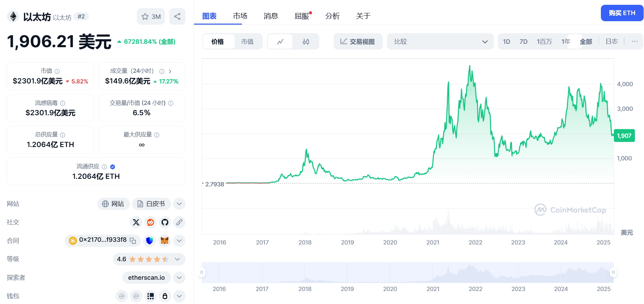The image size is (644, 304).
Task: Show info tooltip for 成交量 (24小时)
Action: (x=162, y=71)
